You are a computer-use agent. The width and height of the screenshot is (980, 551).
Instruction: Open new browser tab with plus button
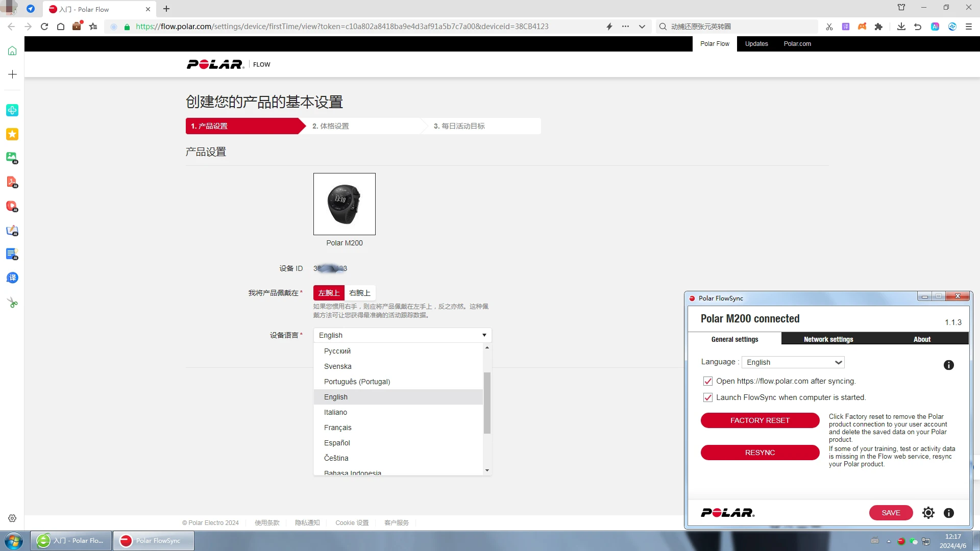coord(166,9)
